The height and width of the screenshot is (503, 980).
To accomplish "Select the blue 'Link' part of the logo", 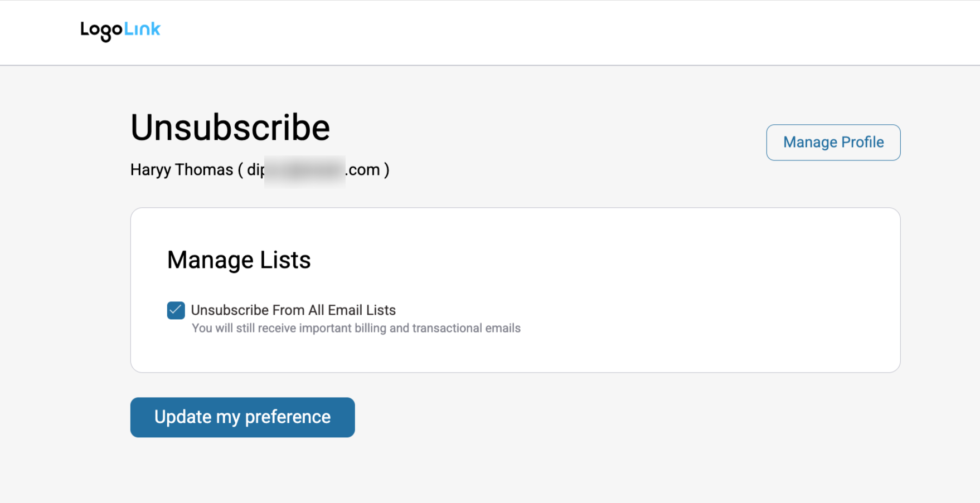I will point(142,30).
